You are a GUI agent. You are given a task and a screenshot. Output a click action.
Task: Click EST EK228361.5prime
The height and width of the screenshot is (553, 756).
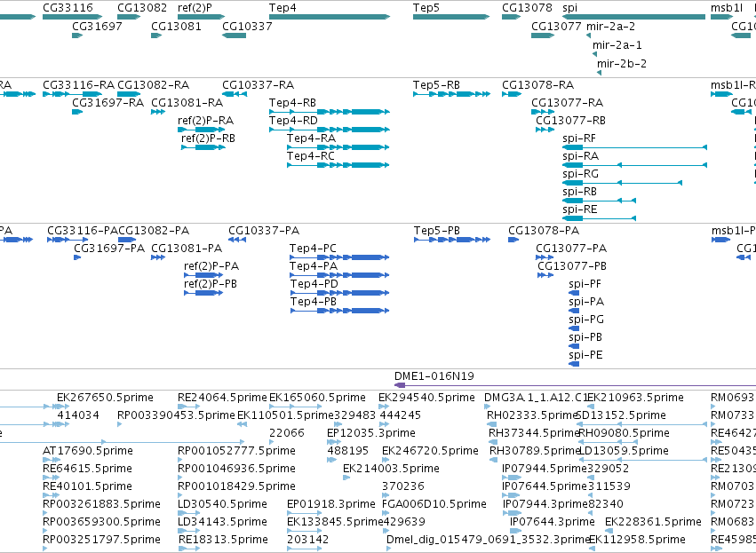pos(653,522)
